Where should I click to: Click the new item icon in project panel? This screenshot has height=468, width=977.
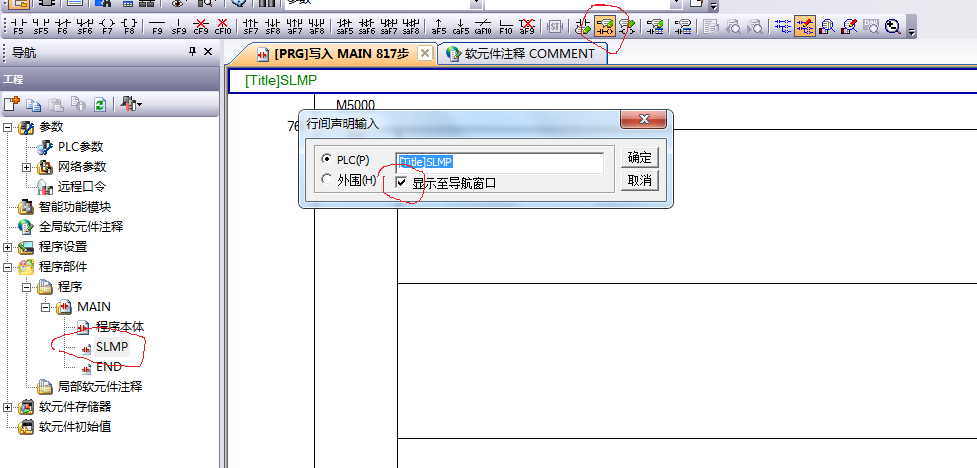(x=11, y=104)
